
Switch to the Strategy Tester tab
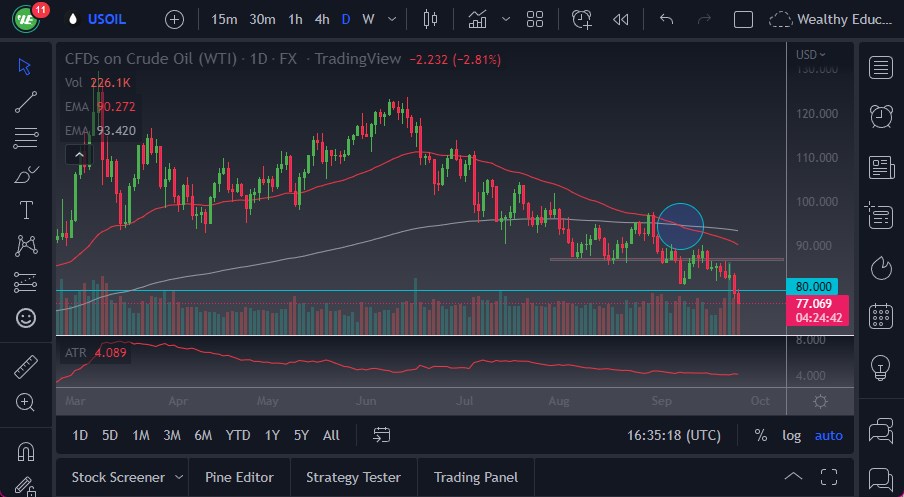(x=353, y=477)
